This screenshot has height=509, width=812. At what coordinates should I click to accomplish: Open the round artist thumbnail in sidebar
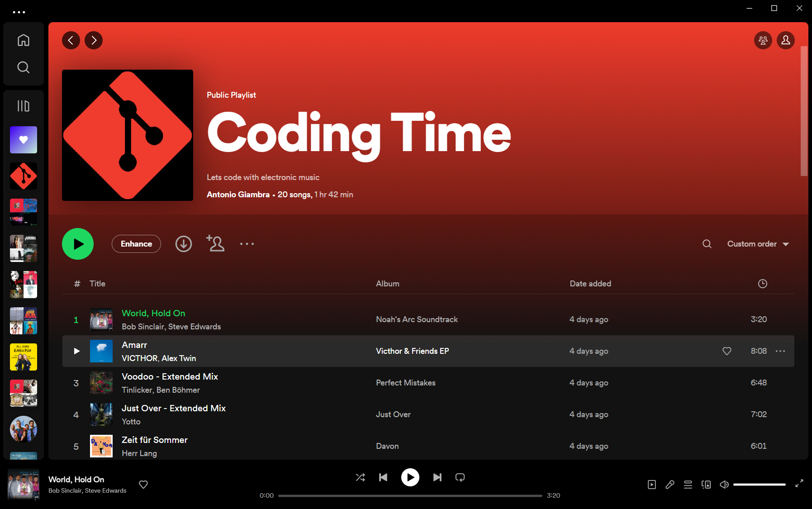pyautogui.click(x=24, y=429)
